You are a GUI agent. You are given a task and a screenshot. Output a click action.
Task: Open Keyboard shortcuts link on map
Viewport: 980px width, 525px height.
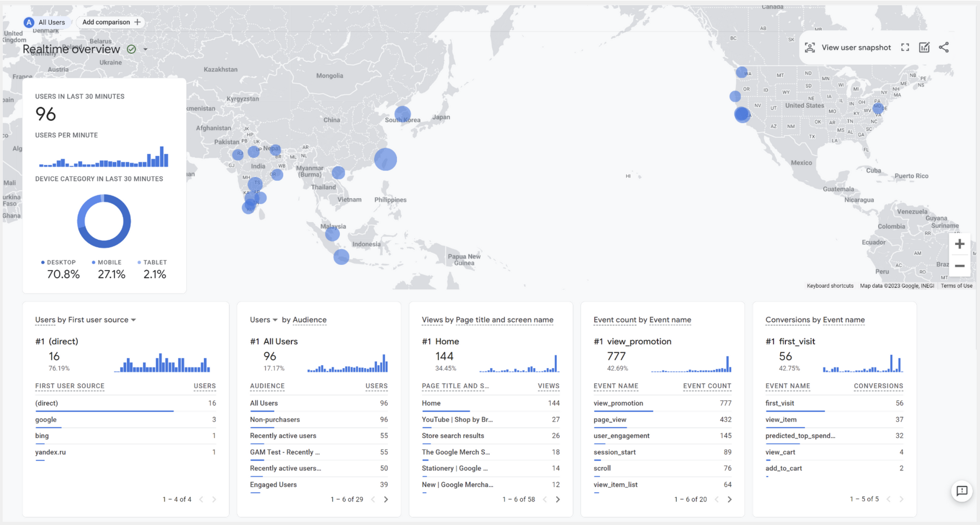(x=830, y=286)
